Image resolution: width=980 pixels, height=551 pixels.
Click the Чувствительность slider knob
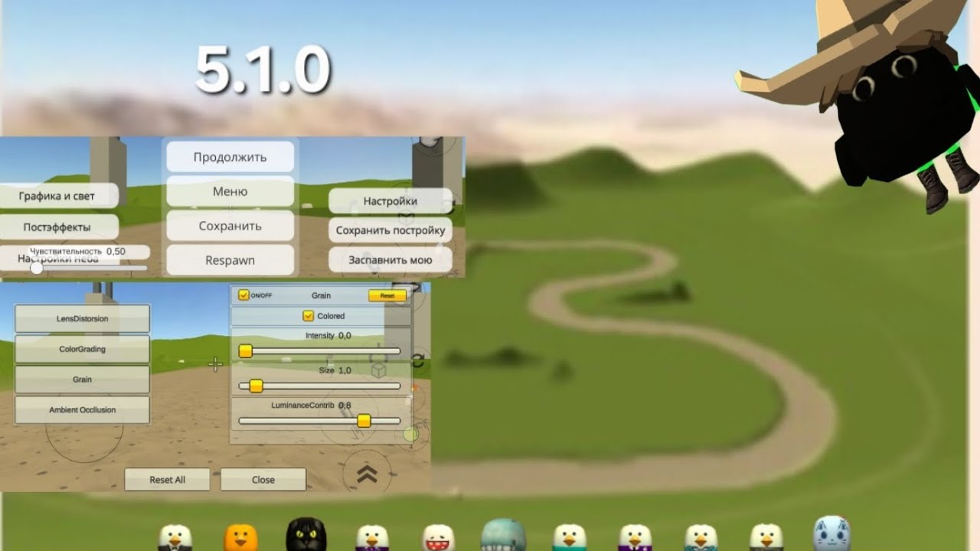tap(37, 268)
